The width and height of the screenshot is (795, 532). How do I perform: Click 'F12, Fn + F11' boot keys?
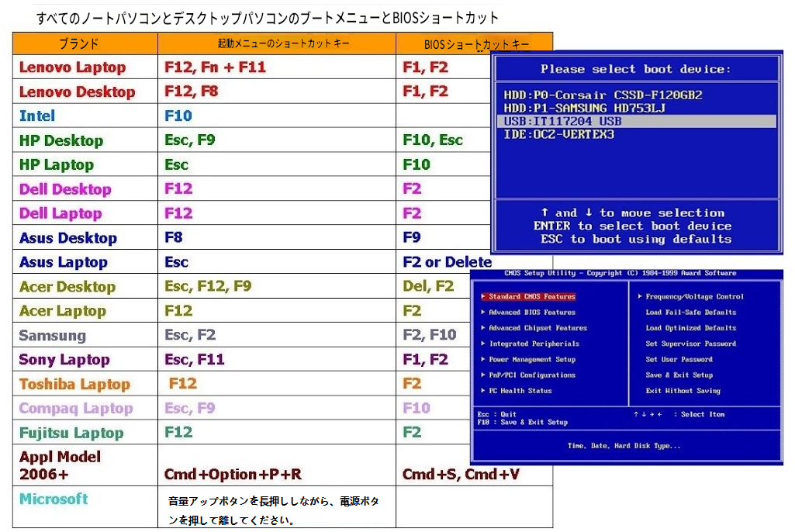(215, 67)
